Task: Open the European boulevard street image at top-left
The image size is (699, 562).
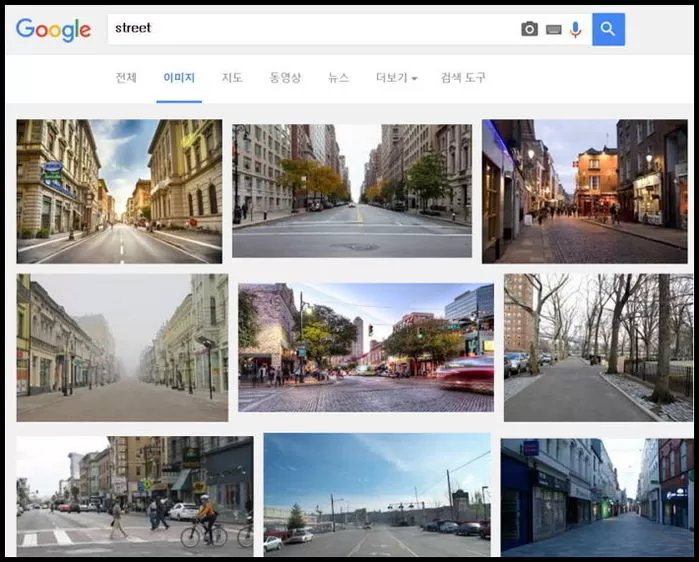Action: (119, 191)
